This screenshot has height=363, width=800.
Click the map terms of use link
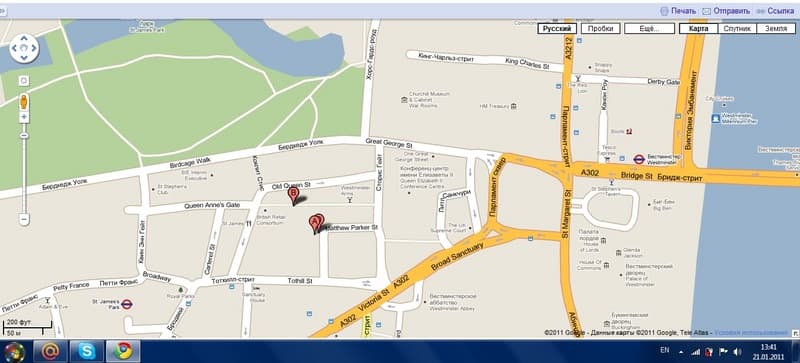click(751, 332)
